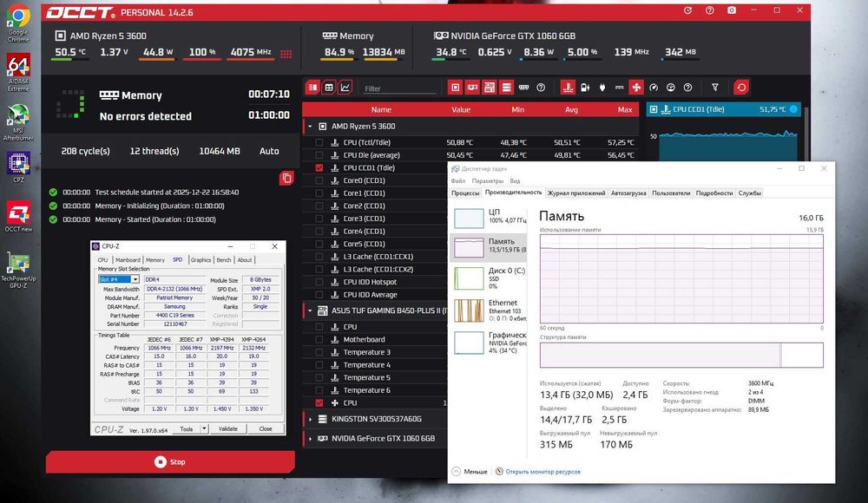
Task: Click Меньше to collapse Task Manager details
Action: point(470,472)
